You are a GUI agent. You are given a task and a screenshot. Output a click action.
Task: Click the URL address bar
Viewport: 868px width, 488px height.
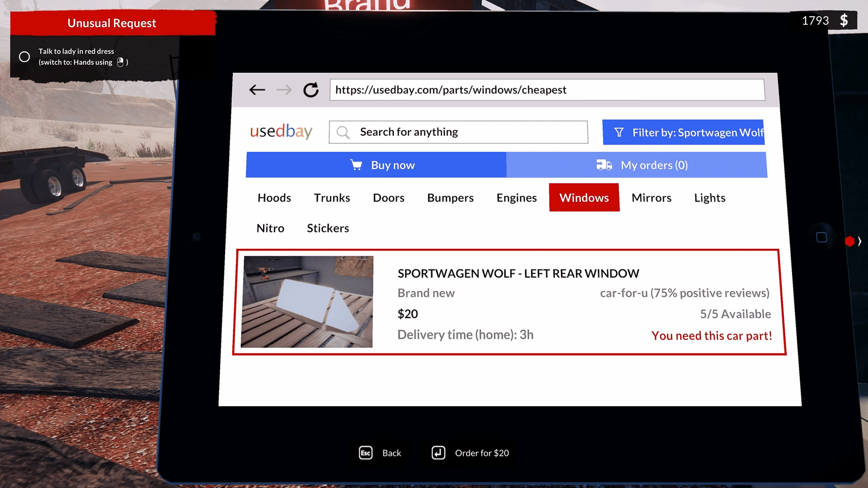(x=547, y=90)
